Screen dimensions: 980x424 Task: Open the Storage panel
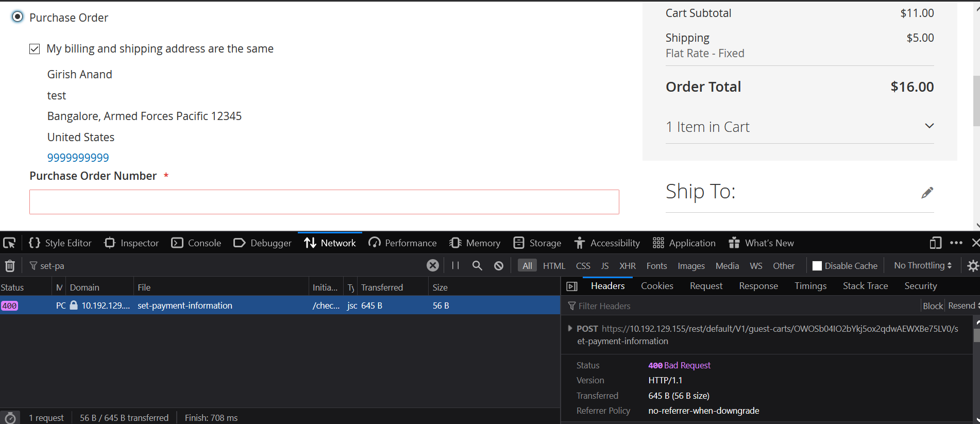point(537,243)
